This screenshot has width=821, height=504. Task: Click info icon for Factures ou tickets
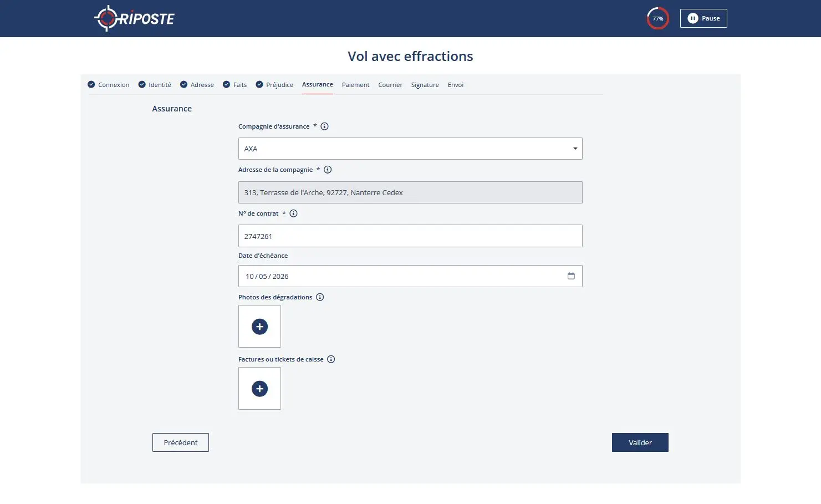[331, 359]
